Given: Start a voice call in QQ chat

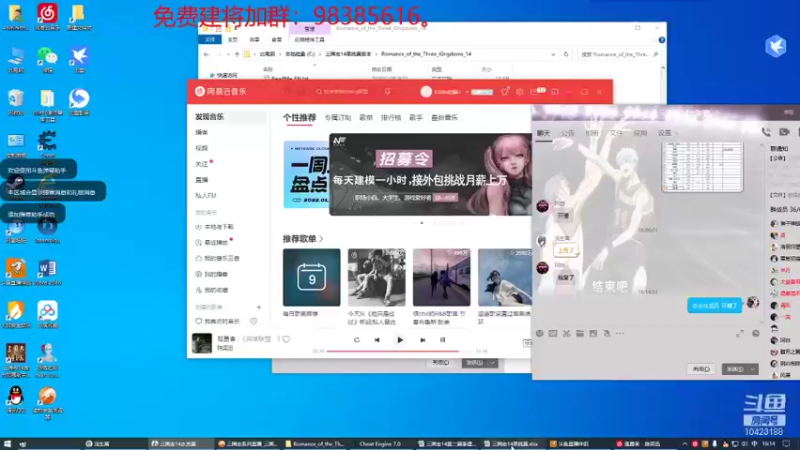Looking at the screenshot, I should pos(766,133).
